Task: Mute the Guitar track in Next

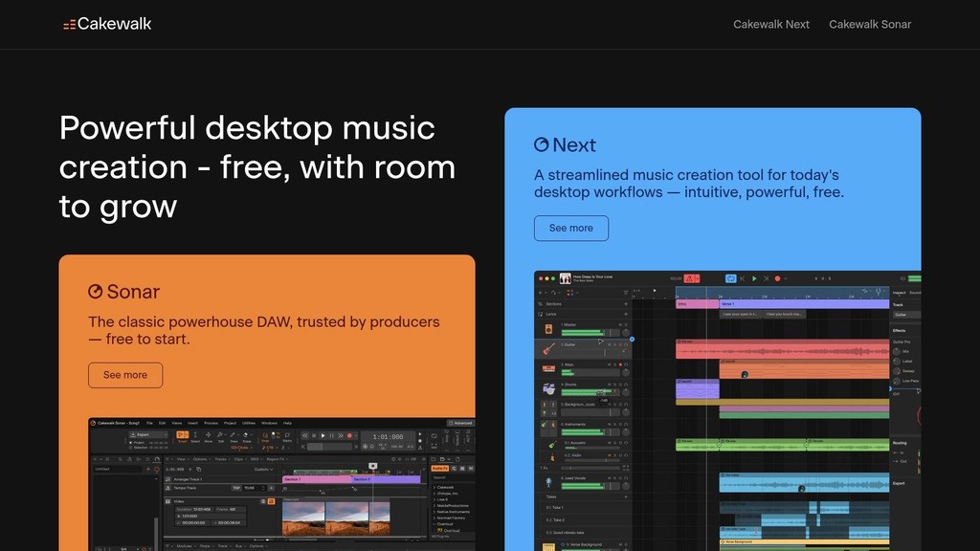Action: coord(611,344)
